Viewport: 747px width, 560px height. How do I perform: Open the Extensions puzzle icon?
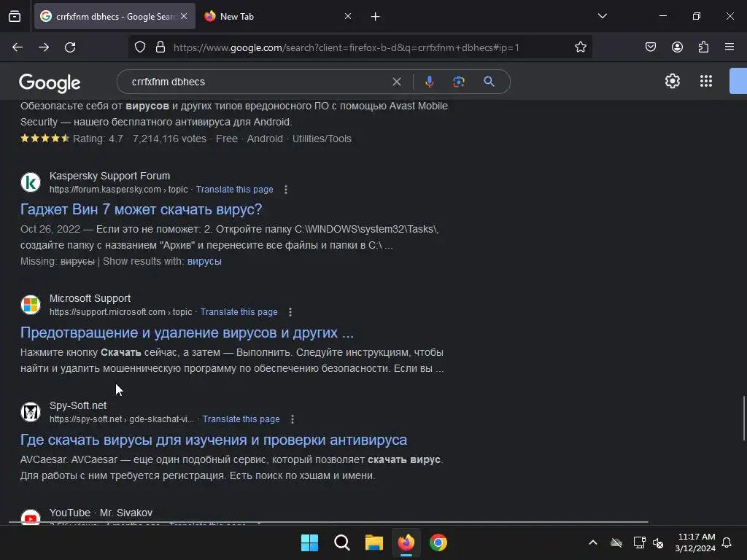(703, 47)
